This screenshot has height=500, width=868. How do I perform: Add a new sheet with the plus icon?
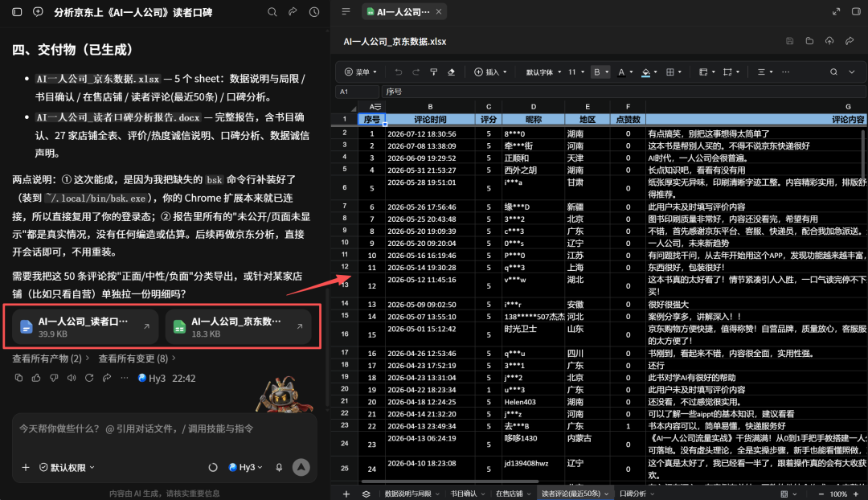[x=346, y=494]
